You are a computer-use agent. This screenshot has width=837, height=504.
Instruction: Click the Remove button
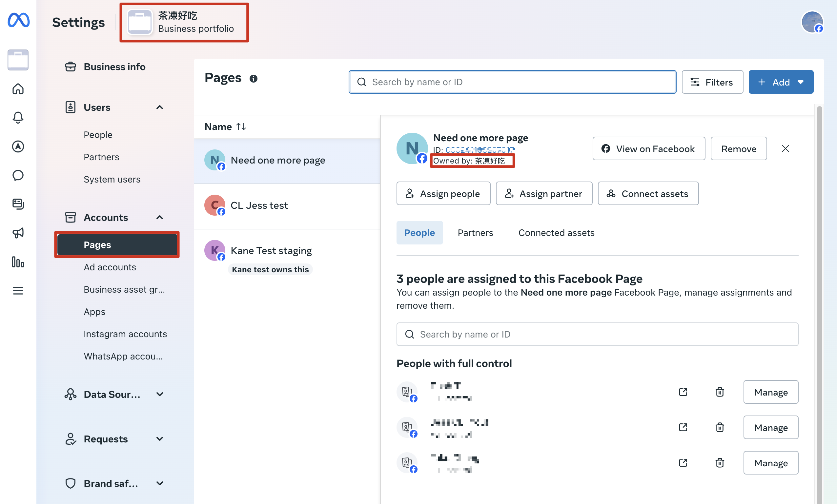click(x=739, y=148)
